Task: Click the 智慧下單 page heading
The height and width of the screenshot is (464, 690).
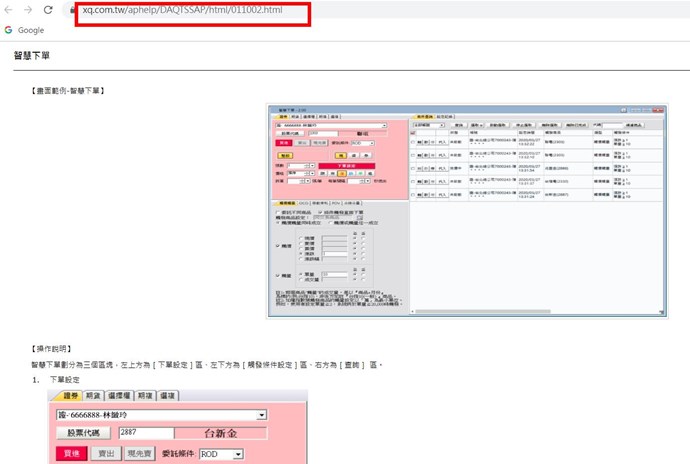Action: click(x=32, y=55)
